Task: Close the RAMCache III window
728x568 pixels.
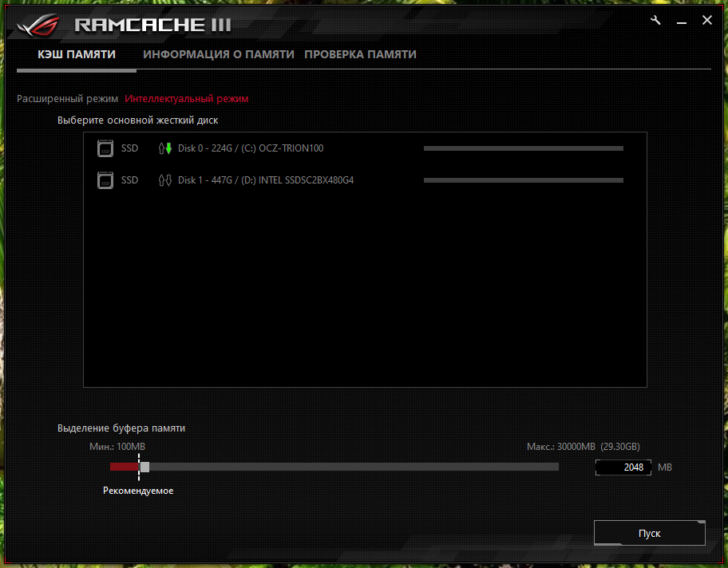Action: click(707, 20)
